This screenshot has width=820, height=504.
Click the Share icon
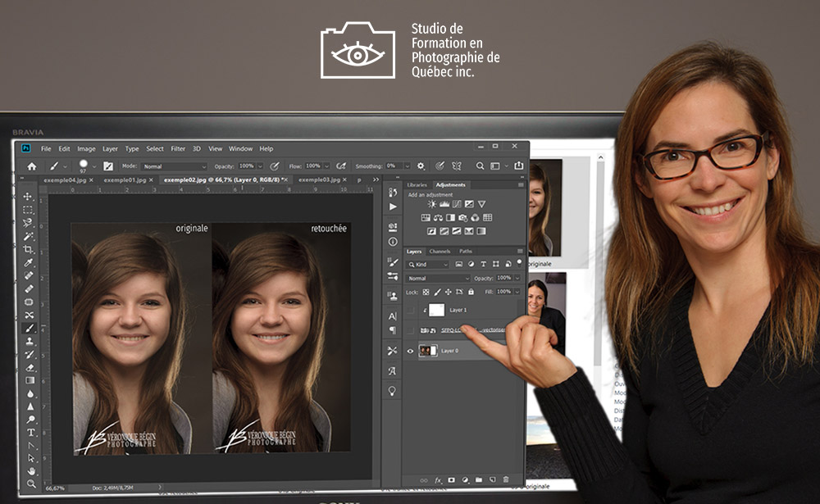tap(519, 166)
